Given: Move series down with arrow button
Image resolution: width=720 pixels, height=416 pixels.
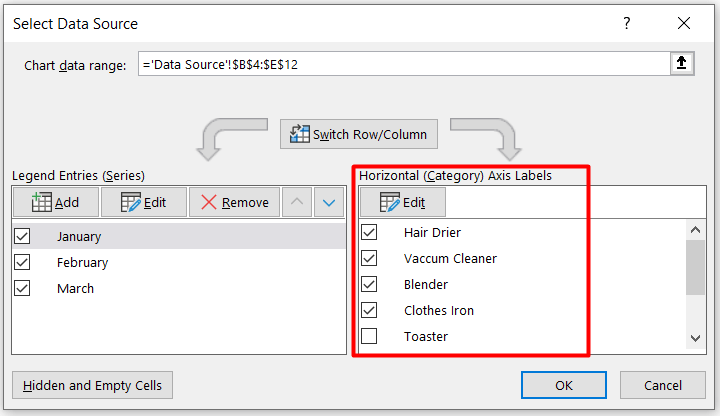Looking at the screenshot, I should tap(329, 202).
